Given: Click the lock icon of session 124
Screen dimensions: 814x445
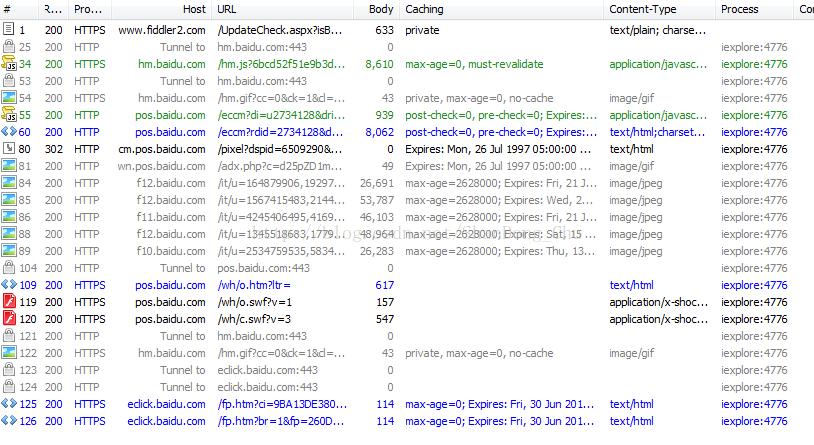Looking at the screenshot, I should coord(8,386).
